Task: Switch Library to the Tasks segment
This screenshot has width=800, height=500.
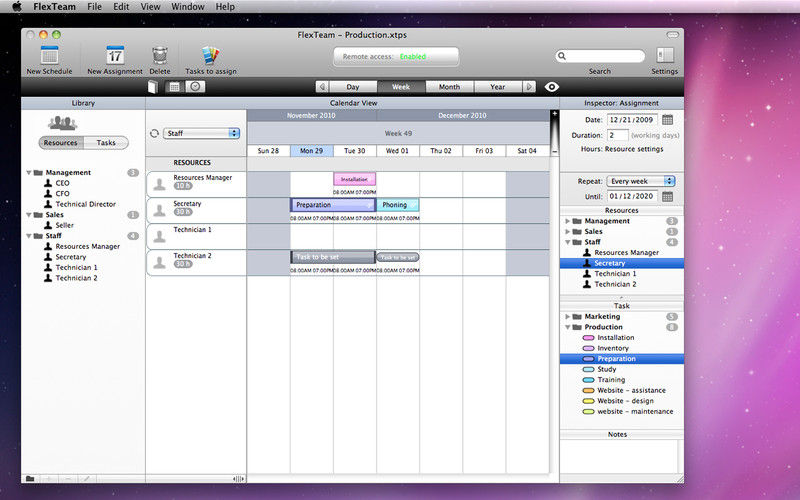Action: pyautogui.click(x=106, y=143)
